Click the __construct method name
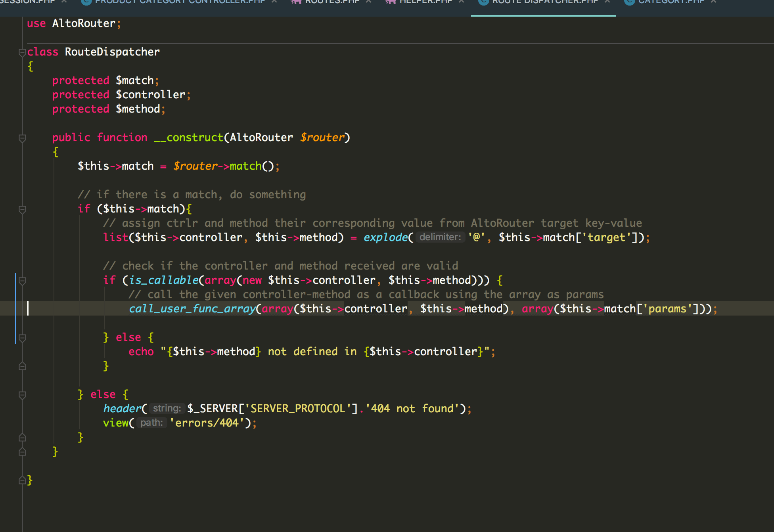 click(189, 138)
